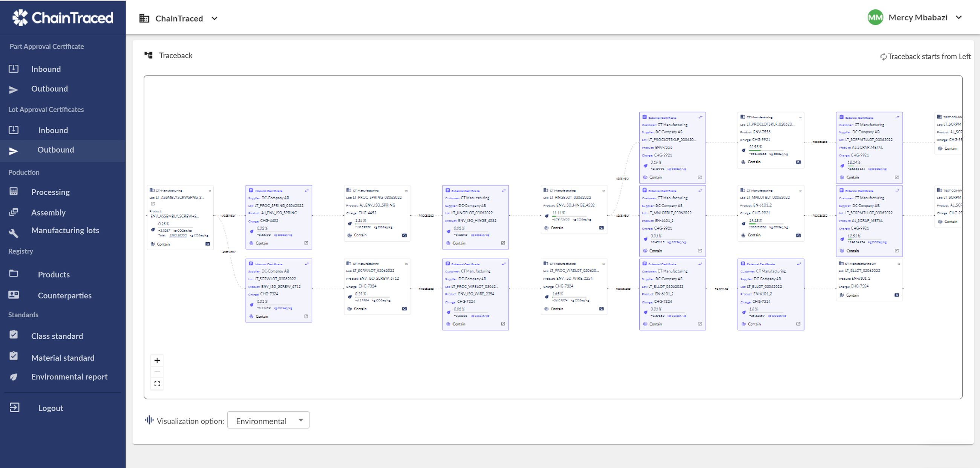The image size is (980, 468).
Task: Click the Counterparties card icon in the sidebar
Action: (14, 295)
